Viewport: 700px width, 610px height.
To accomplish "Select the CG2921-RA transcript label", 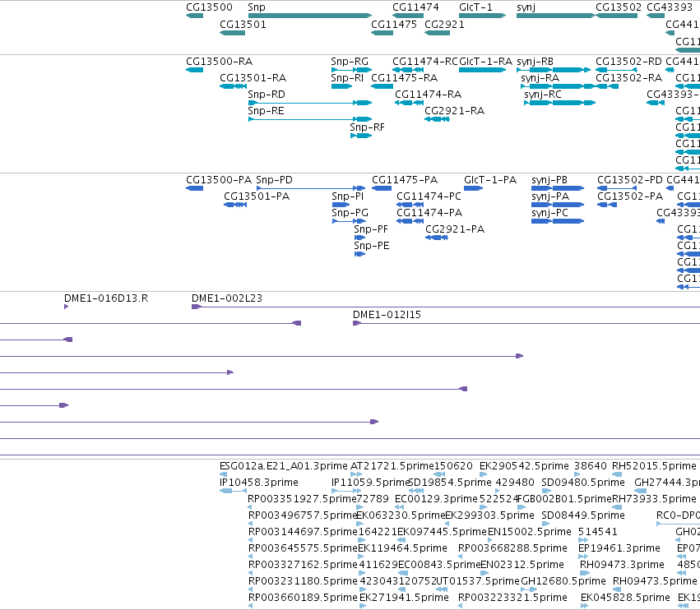I will coord(454,111).
